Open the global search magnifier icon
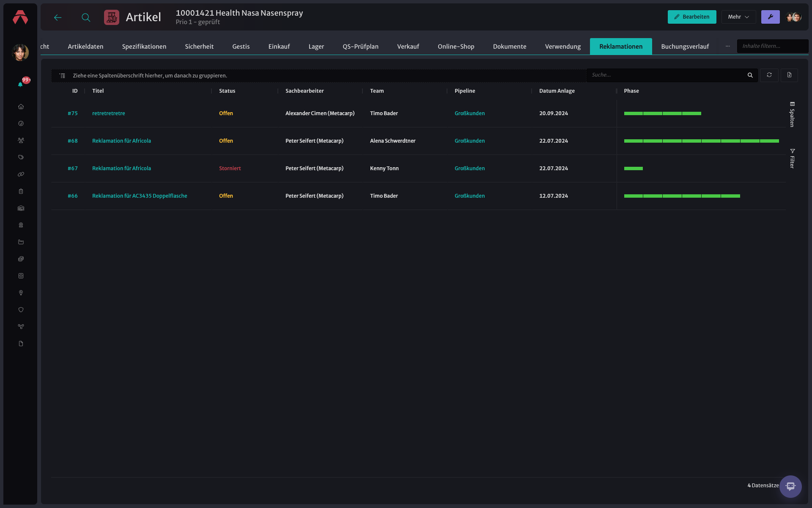Image resolution: width=812 pixels, height=508 pixels. coord(86,17)
